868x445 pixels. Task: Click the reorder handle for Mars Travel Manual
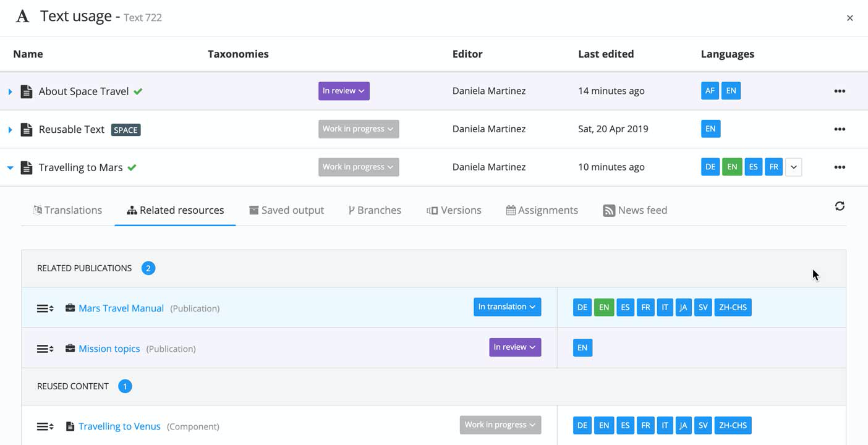(45, 308)
